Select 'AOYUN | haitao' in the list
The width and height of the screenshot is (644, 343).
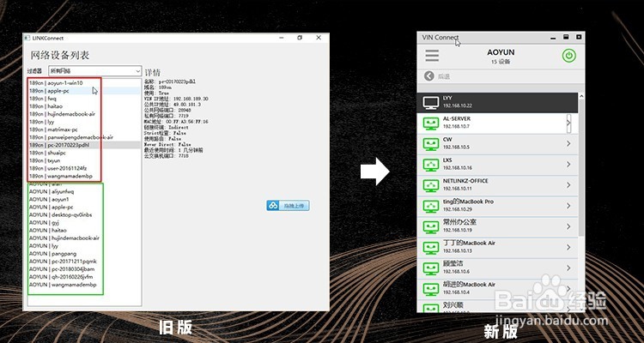click(x=47, y=230)
